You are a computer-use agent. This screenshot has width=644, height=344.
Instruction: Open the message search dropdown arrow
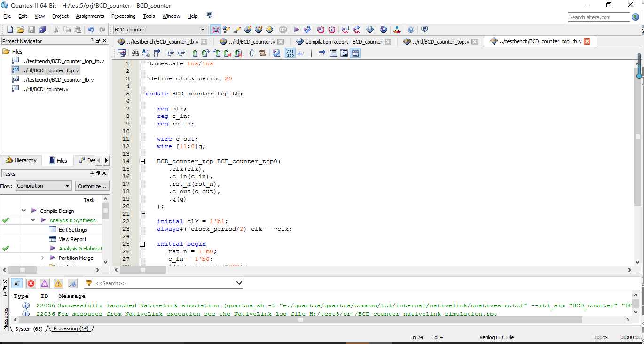coord(239,283)
